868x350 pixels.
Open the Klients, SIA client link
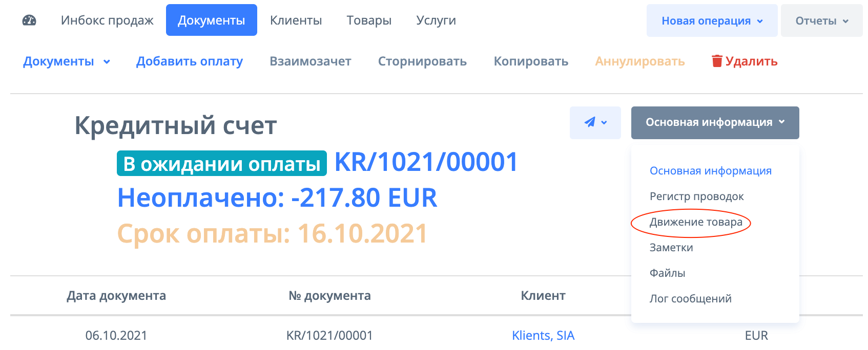click(543, 336)
